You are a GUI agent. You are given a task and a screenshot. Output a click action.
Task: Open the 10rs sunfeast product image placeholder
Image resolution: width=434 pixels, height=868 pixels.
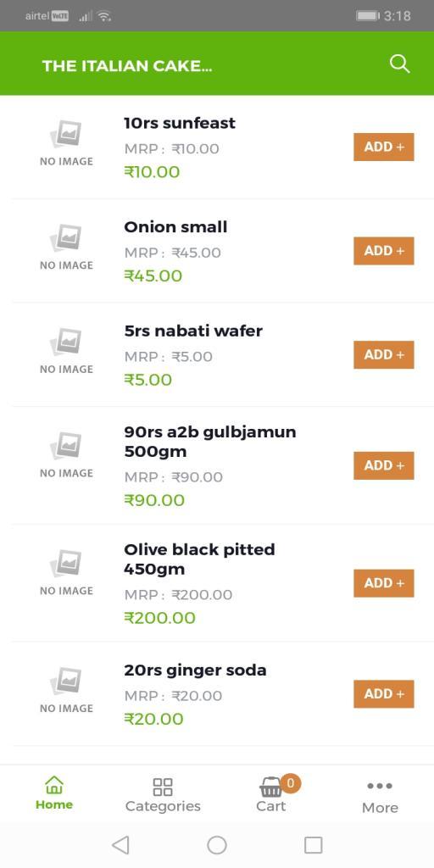point(66,142)
